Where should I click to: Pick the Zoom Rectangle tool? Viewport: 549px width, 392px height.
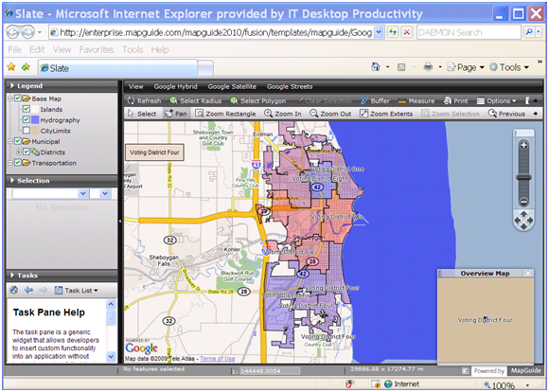(225, 114)
